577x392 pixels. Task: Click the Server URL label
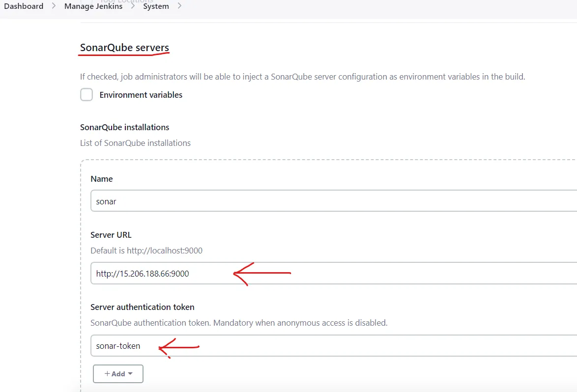[x=111, y=235]
